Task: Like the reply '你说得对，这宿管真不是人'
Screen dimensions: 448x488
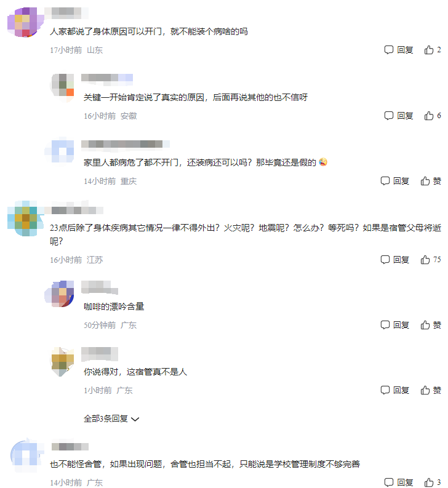Action: click(431, 390)
